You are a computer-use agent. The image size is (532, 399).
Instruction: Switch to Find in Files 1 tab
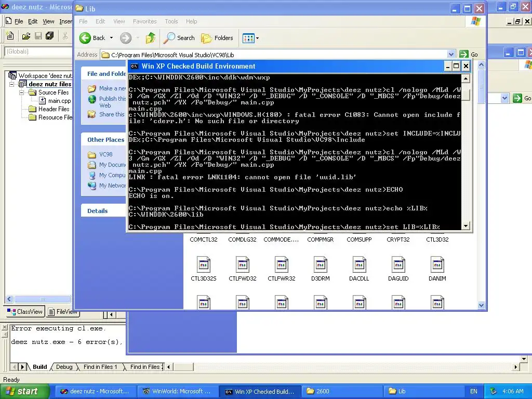(100, 367)
